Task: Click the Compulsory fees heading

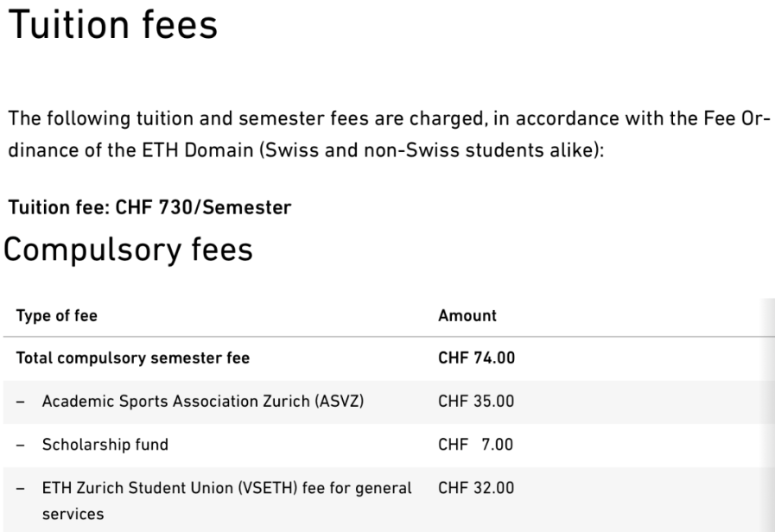Action: [x=128, y=250]
